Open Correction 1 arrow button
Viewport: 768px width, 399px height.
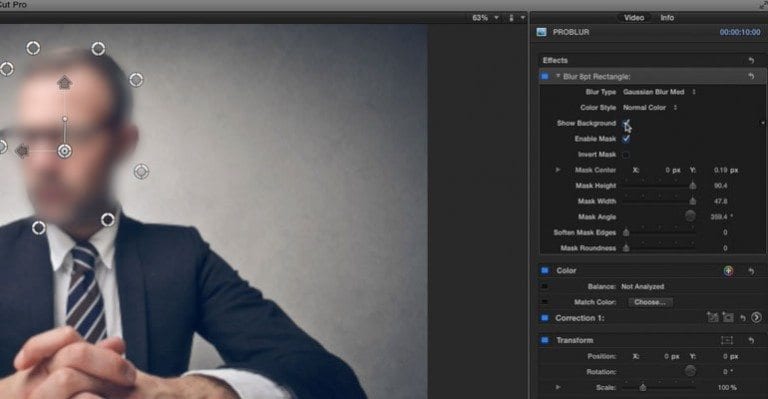(756, 318)
